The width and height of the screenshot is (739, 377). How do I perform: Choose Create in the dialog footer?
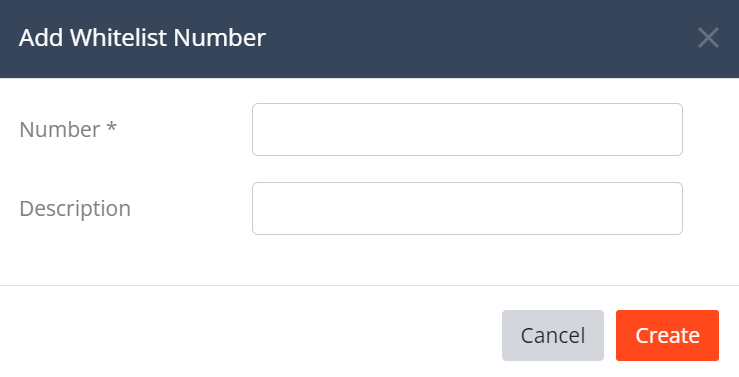667,336
